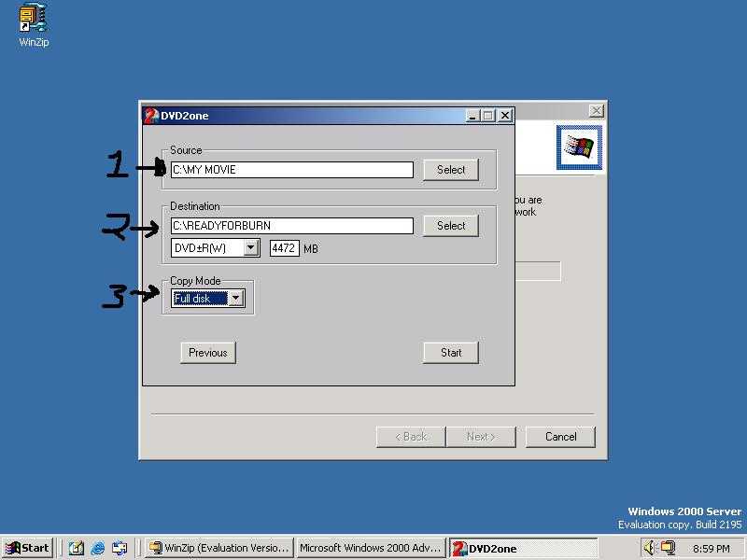Click Select button next to Destination
Screen dimensions: 747x560
click(x=451, y=226)
